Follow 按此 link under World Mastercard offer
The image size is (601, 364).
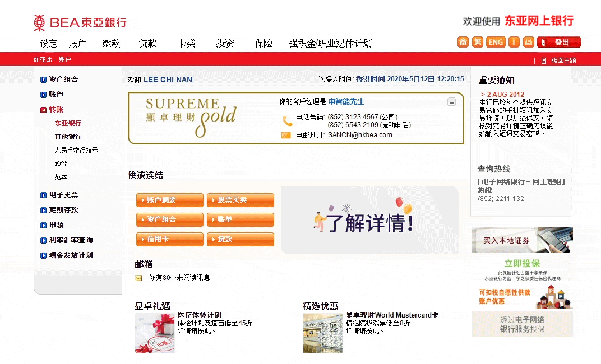[x=373, y=331]
